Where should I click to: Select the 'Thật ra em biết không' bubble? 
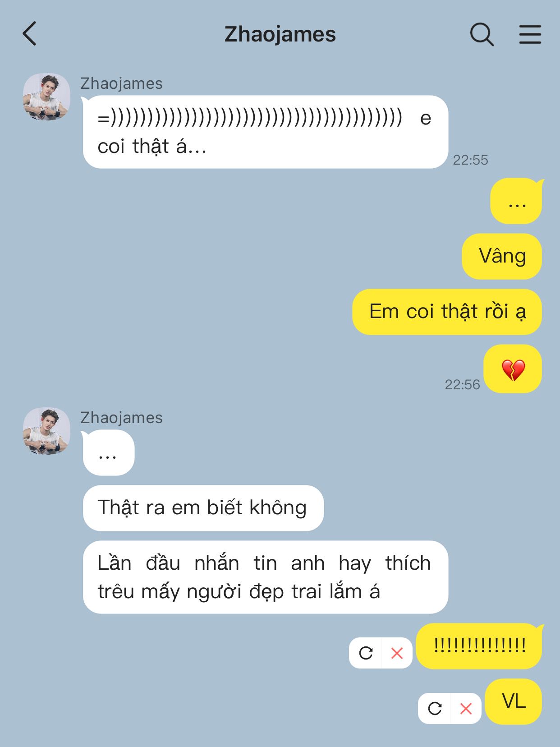click(x=203, y=508)
